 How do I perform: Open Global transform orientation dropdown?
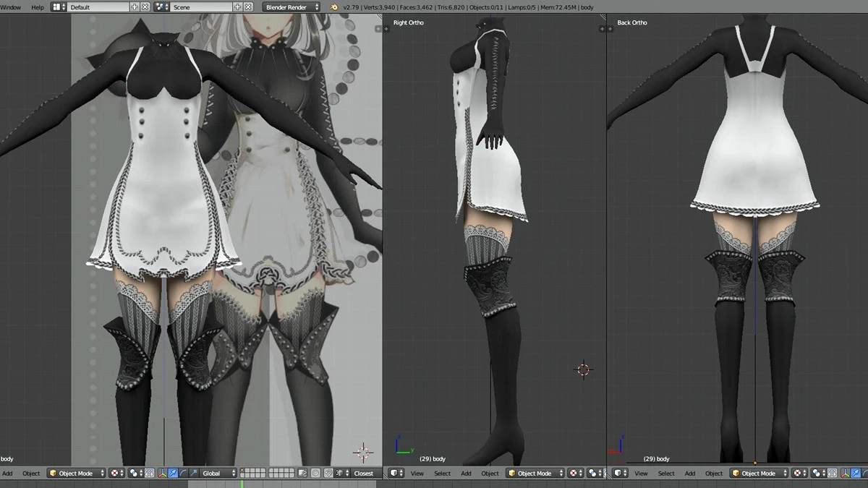[218, 474]
